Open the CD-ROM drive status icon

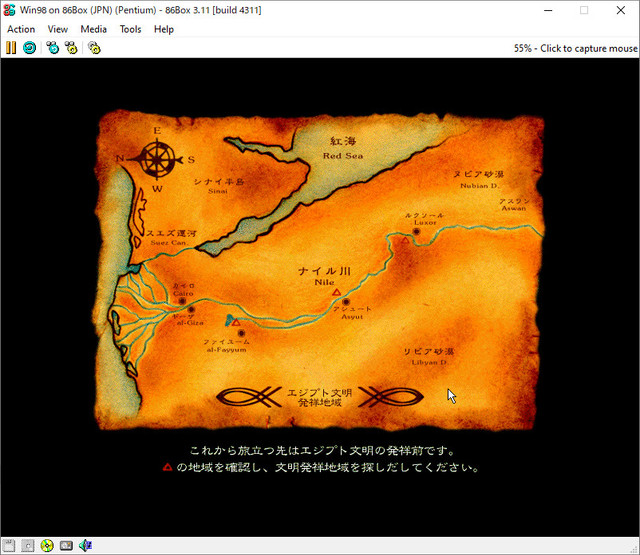(x=47, y=545)
